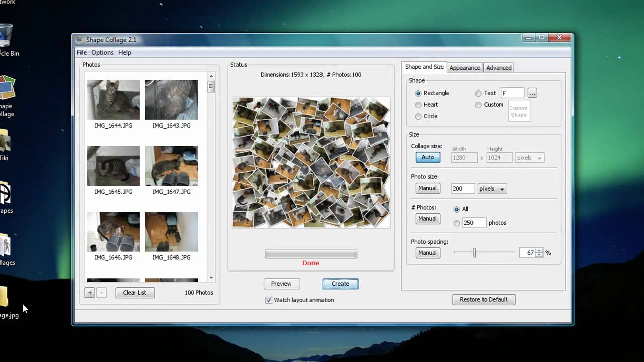This screenshot has width=644, height=362.
Task: Select the Text shape option
Action: coord(478,93)
